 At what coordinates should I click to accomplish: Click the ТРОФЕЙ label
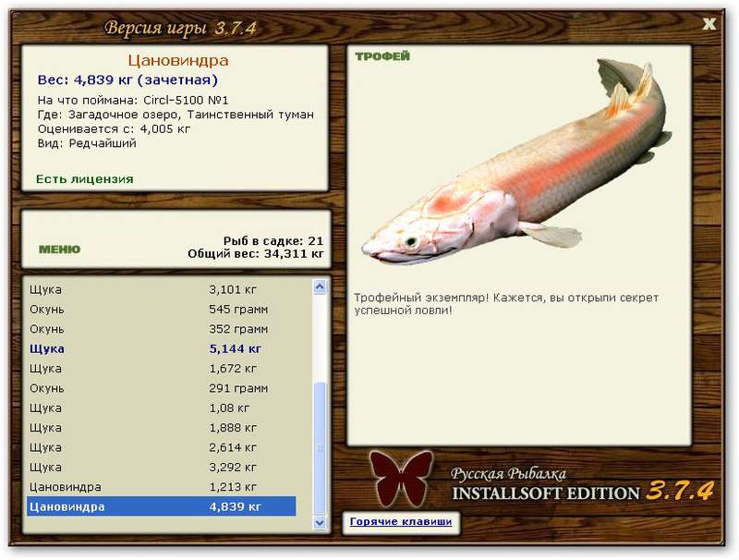(x=382, y=56)
